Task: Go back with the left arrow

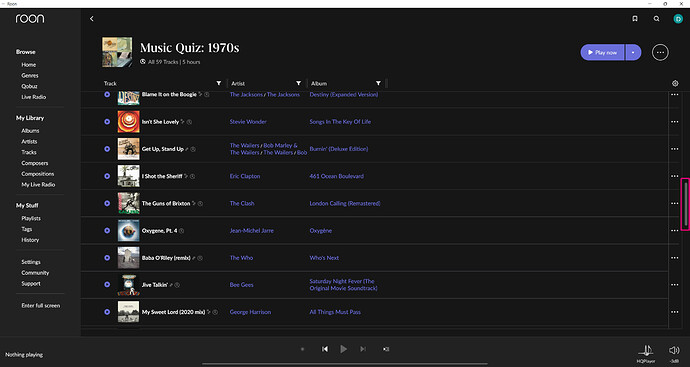Action: 92,18
